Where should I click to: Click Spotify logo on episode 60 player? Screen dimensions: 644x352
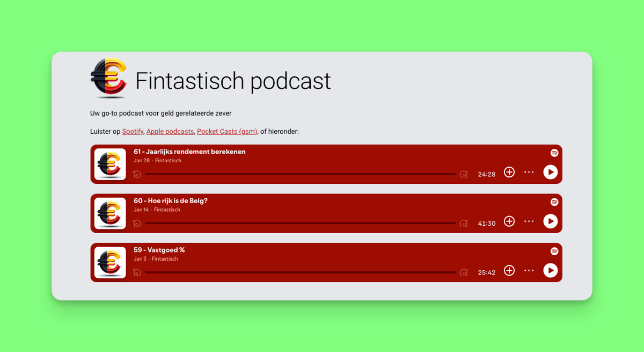coord(554,202)
